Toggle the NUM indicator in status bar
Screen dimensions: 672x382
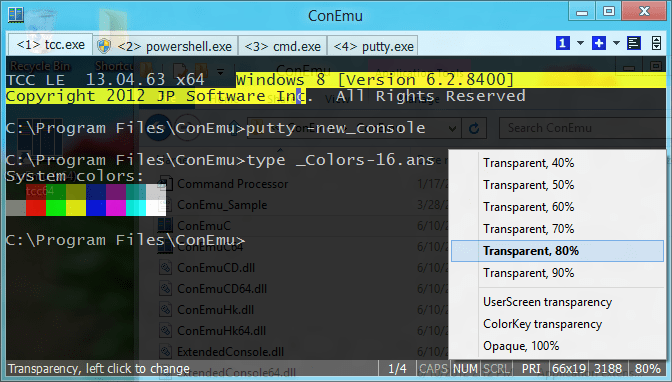(465, 369)
